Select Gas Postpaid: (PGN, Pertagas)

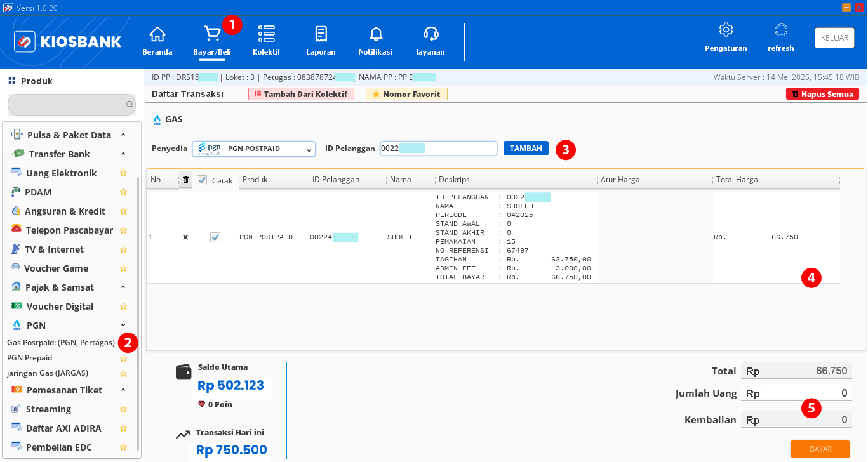click(x=62, y=342)
